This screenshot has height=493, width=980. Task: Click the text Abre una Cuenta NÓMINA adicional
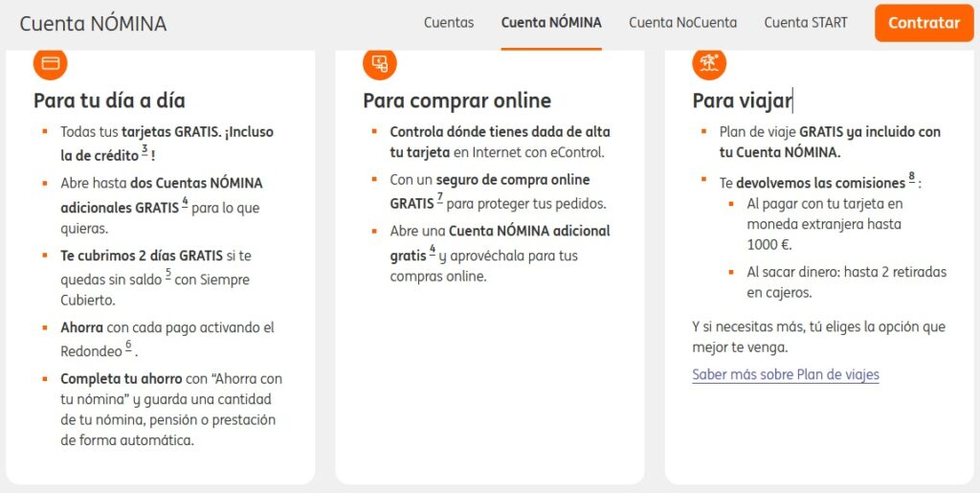coord(500,232)
